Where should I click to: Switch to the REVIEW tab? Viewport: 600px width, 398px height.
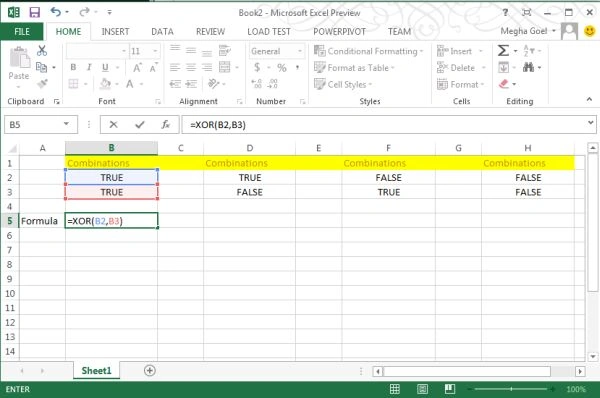[x=210, y=31]
